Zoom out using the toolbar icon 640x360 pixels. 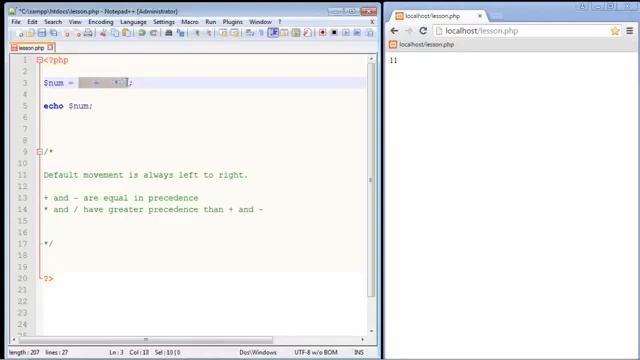(x=209, y=33)
